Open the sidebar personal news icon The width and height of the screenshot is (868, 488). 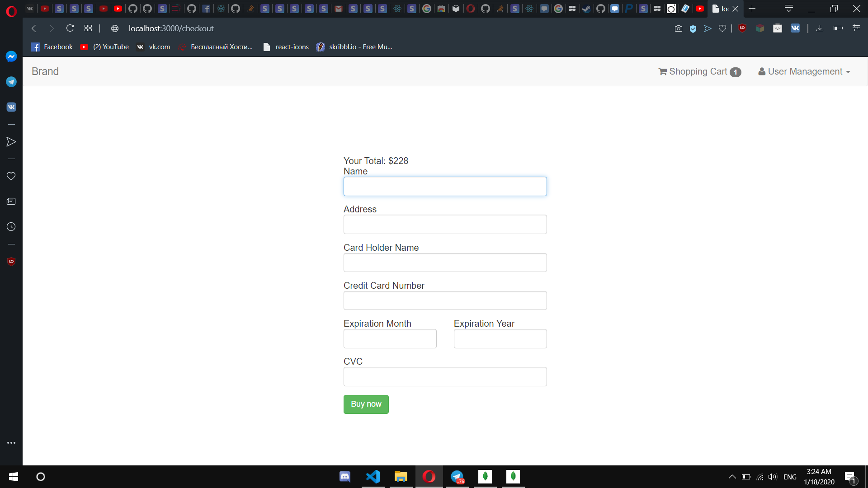11,202
